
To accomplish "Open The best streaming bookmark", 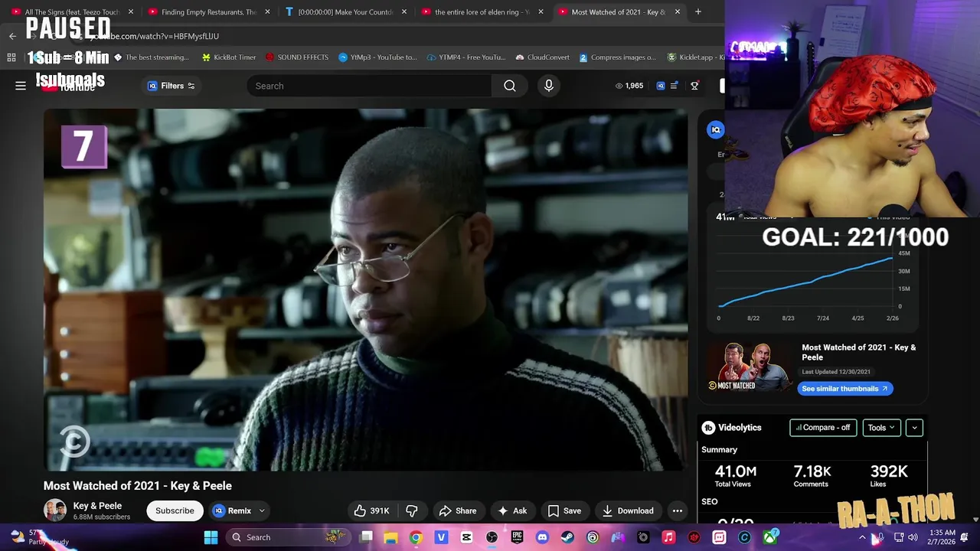I will tap(151, 57).
